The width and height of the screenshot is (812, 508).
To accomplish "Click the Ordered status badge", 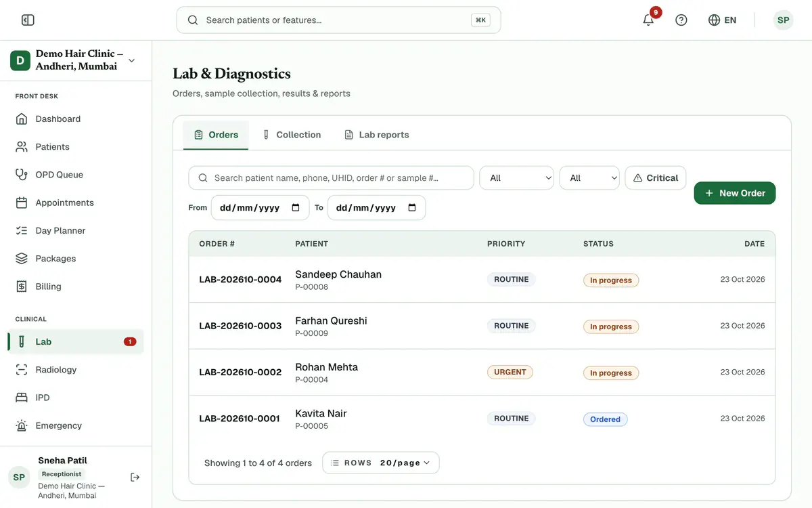I will pos(606,419).
